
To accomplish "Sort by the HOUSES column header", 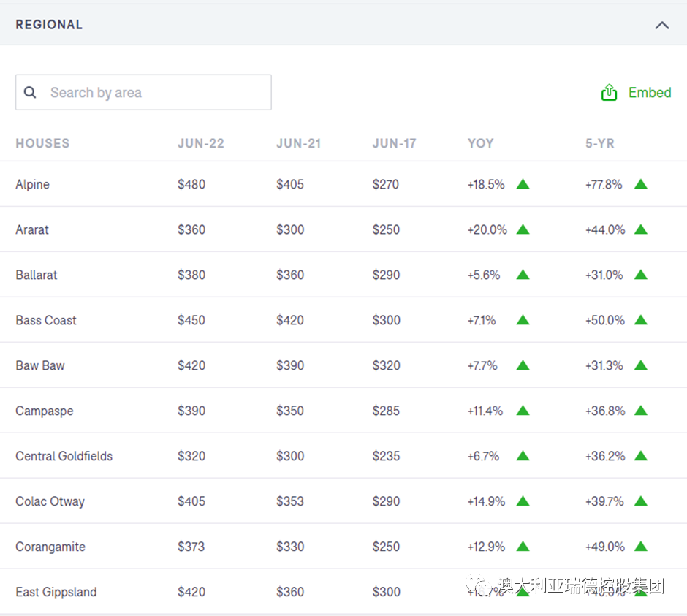I will (x=42, y=143).
